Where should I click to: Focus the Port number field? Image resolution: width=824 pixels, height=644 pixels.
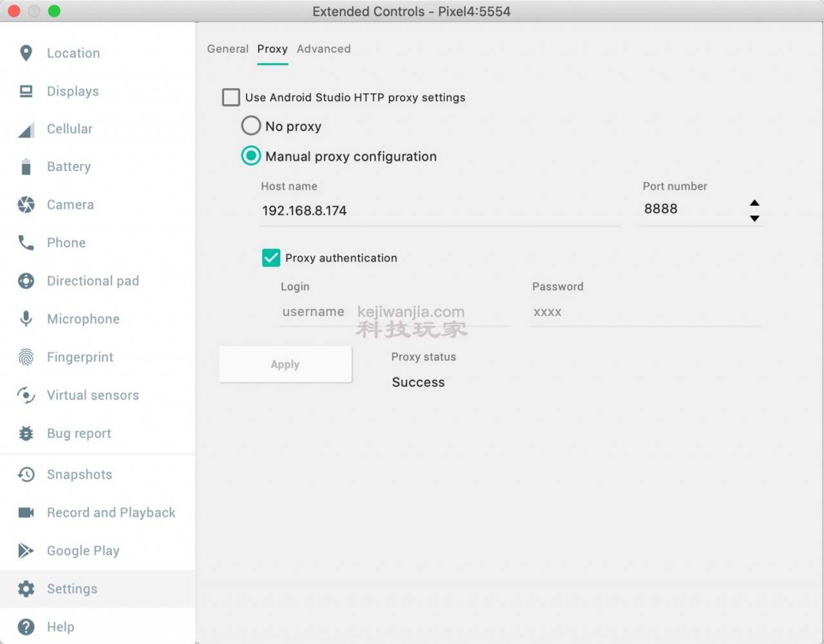click(x=694, y=209)
